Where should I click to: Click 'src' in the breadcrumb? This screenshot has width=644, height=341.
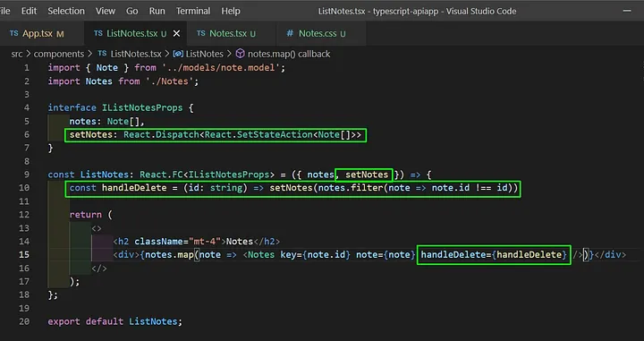tap(17, 54)
